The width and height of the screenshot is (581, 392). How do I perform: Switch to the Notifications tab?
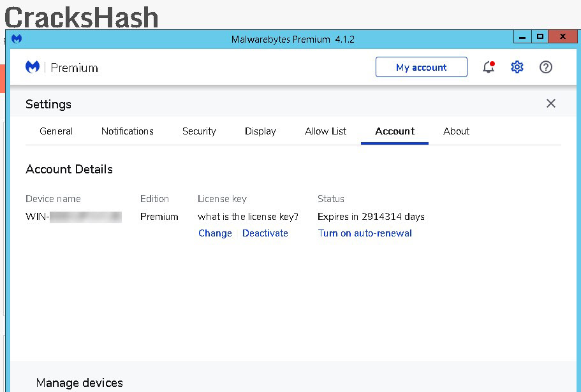click(x=127, y=131)
